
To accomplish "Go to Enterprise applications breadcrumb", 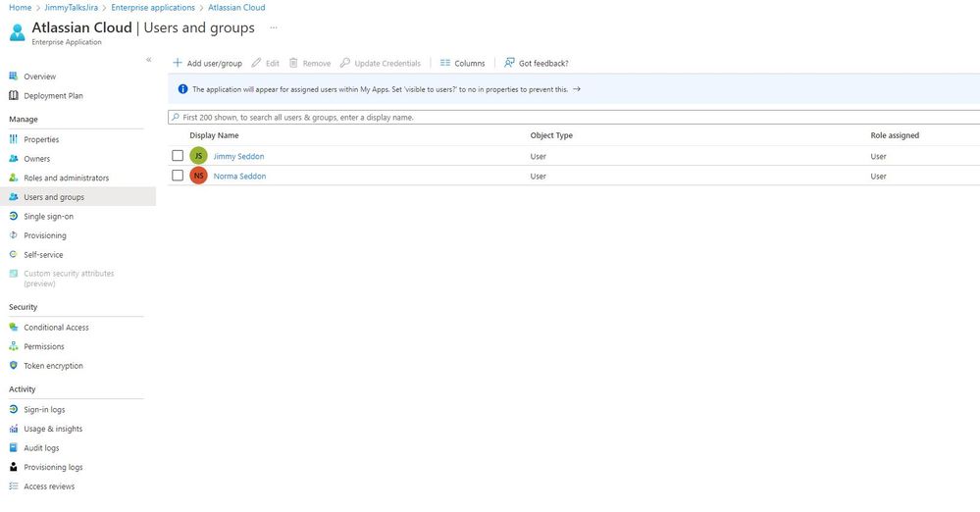I will (x=153, y=8).
